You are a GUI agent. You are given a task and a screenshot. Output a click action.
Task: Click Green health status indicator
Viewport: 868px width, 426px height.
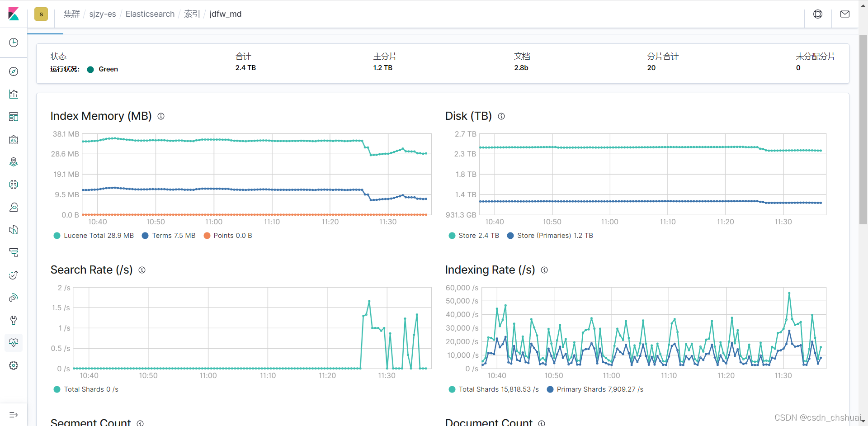pos(103,69)
